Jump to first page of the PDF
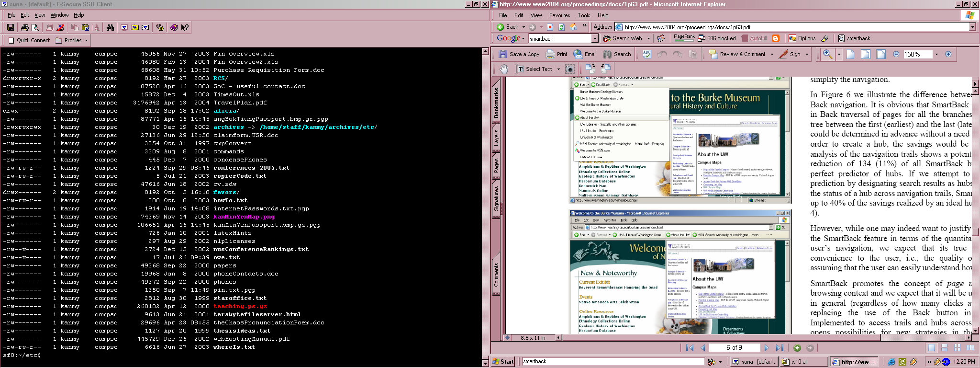The image size is (980, 368). 690,348
